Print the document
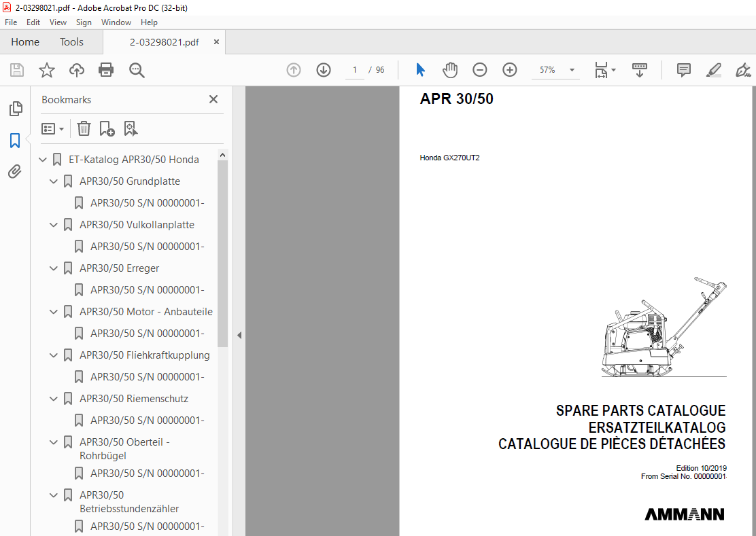This screenshot has width=756, height=536. click(x=106, y=70)
